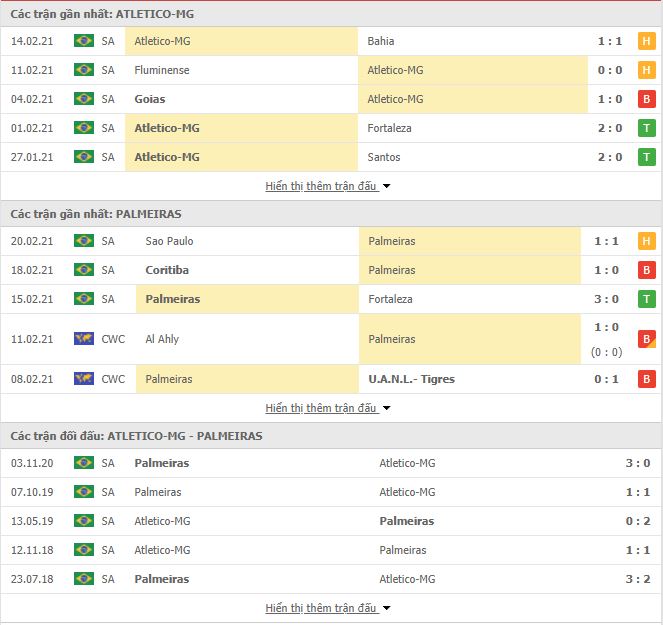Click the Brazil flag for the 14.02.21 match
The width and height of the screenshot is (663, 625).
(x=84, y=41)
